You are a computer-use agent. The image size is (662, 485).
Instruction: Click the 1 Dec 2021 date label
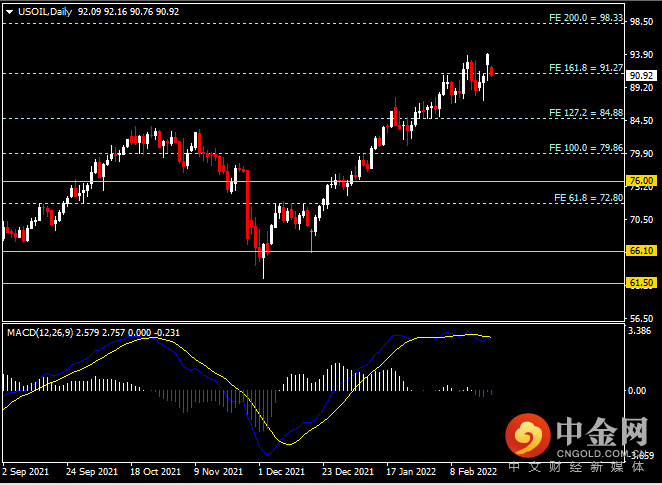coord(282,471)
